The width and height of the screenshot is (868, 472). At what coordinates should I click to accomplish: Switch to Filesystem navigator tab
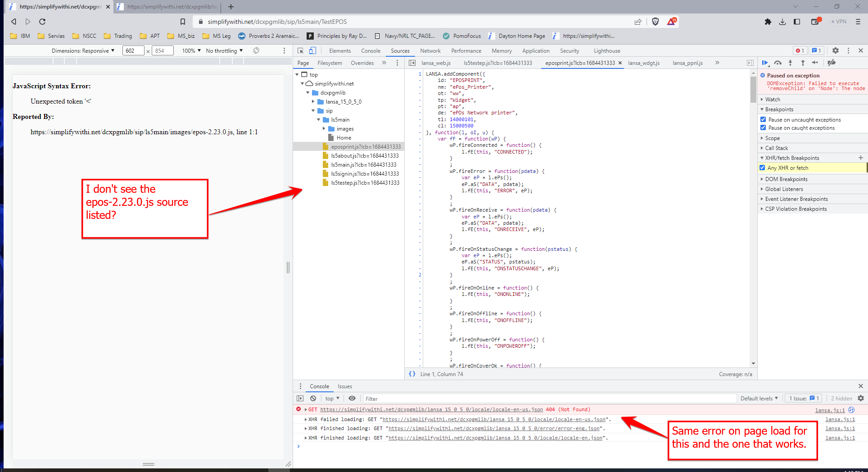pyautogui.click(x=330, y=63)
